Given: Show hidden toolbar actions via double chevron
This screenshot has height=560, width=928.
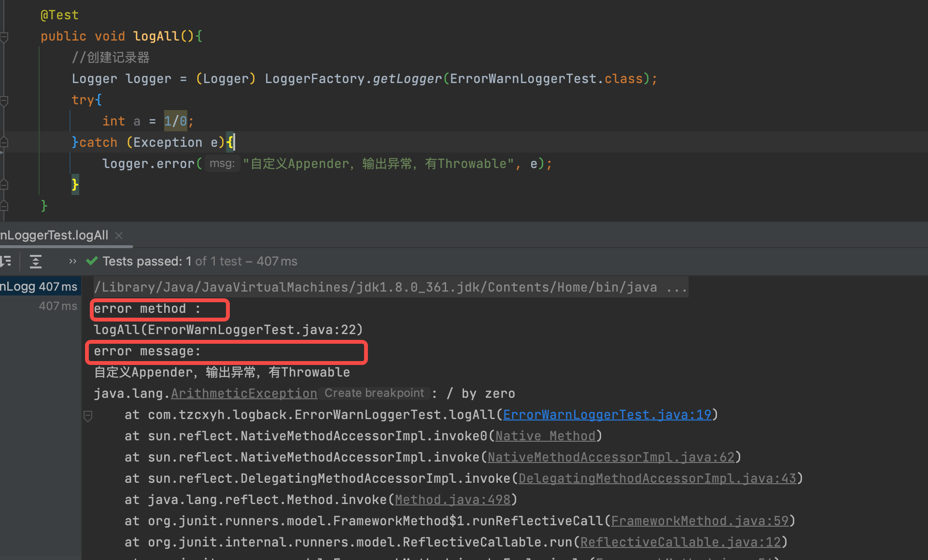Looking at the screenshot, I should tap(72, 262).
